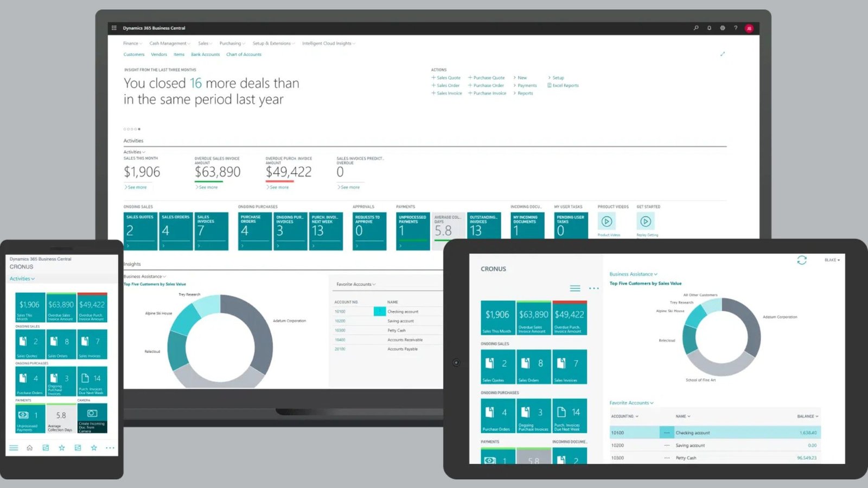The height and width of the screenshot is (488, 868).
Task: Click the Reports action link
Action: 523,93
